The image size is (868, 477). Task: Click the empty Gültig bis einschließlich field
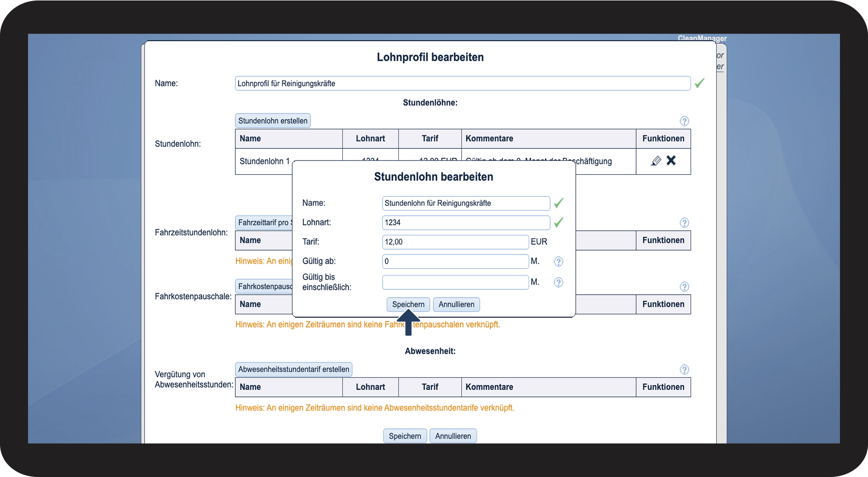(455, 282)
